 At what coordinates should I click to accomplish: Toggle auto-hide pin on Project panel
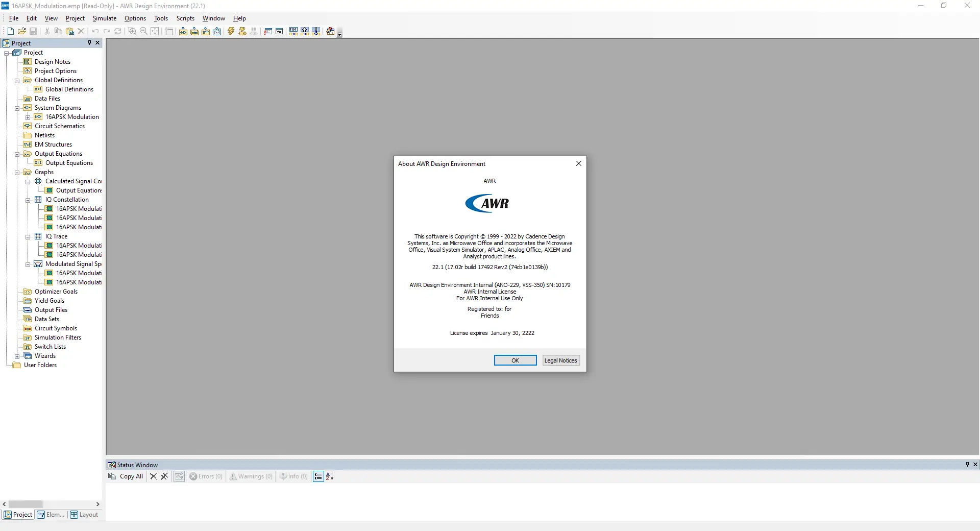(89, 43)
